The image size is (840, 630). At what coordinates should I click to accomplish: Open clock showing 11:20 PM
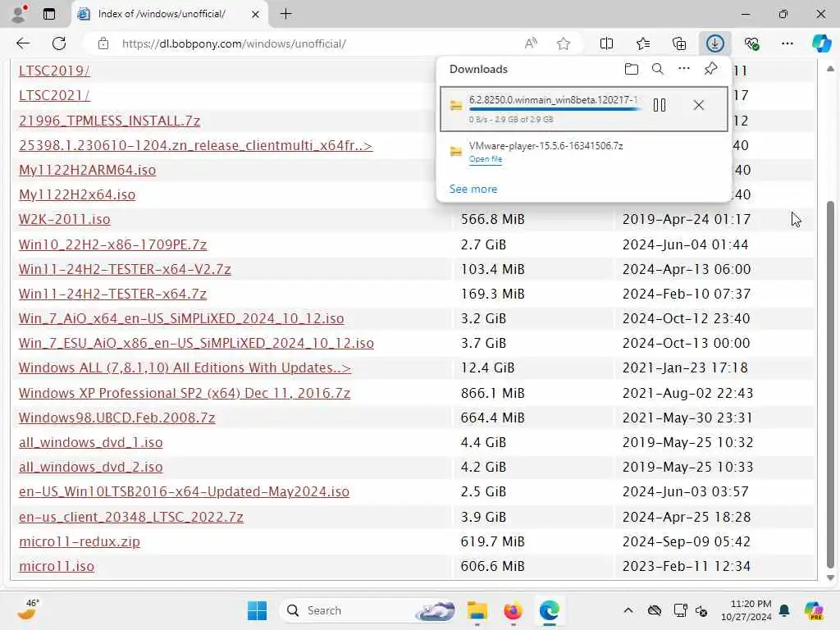(746, 610)
